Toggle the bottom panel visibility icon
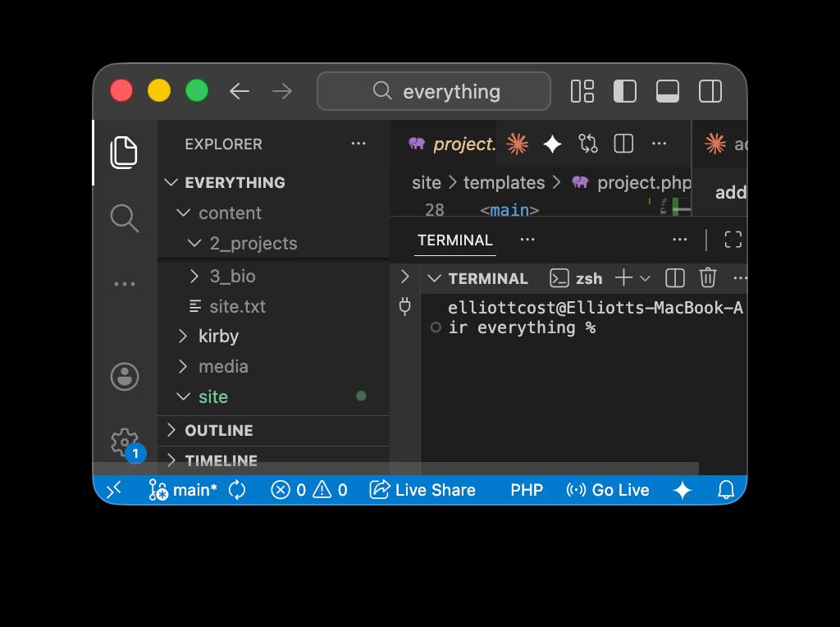The image size is (840, 627). [x=667, y=91]
